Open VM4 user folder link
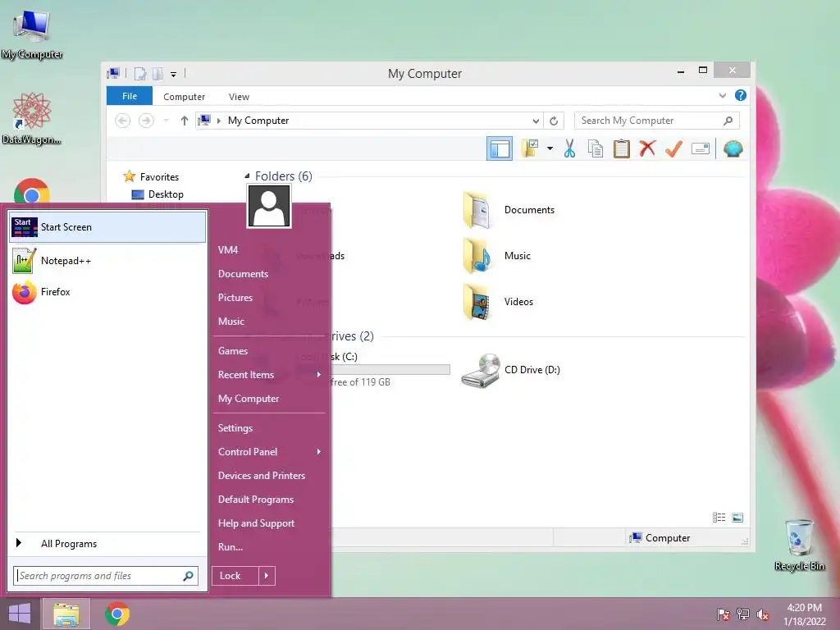The image size is (840, 630). click(x=228, y=249)
